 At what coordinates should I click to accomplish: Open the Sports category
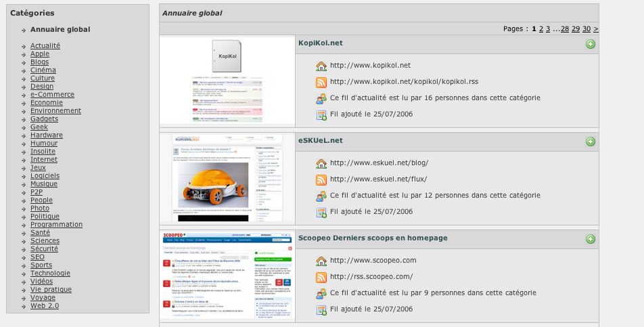[41, 265]
